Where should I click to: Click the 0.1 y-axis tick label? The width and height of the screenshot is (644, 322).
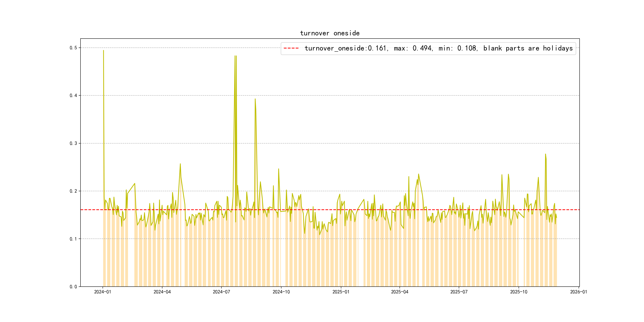pos(73,239)
